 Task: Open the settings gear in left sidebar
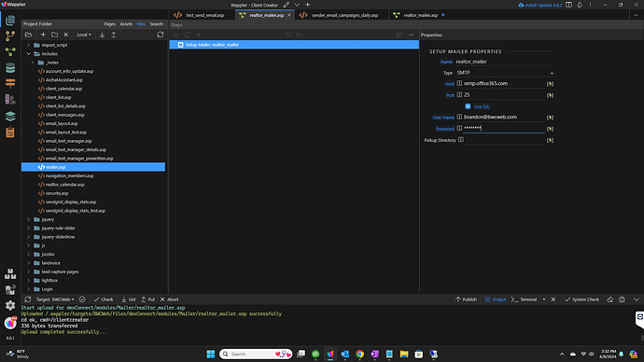click(10, 305)
